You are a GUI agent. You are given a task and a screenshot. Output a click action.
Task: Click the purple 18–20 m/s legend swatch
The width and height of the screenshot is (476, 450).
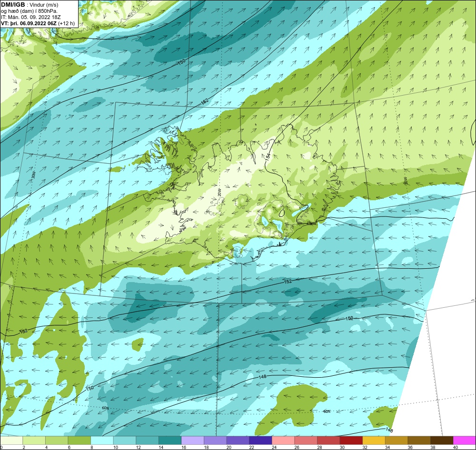[215, 440]
